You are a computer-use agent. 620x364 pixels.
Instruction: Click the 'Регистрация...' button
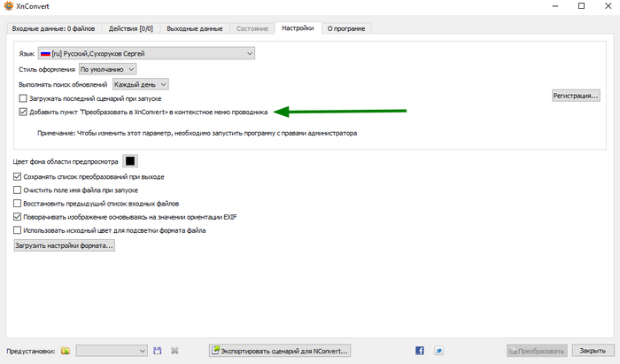pos(576,96)
